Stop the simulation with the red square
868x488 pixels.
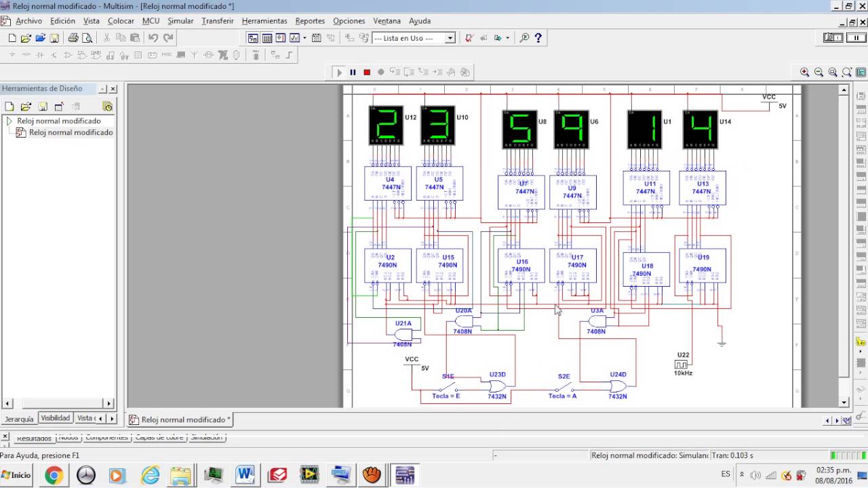[367, 72]
